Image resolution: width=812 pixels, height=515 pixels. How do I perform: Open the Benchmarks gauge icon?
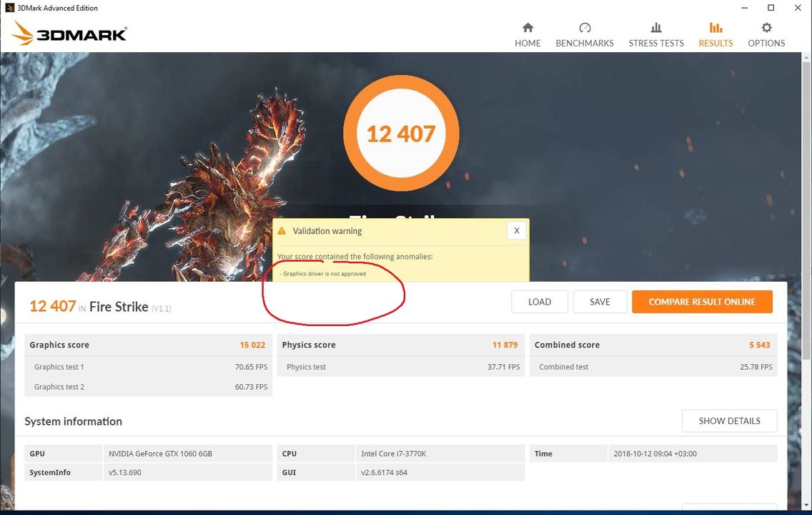[585, 27]
